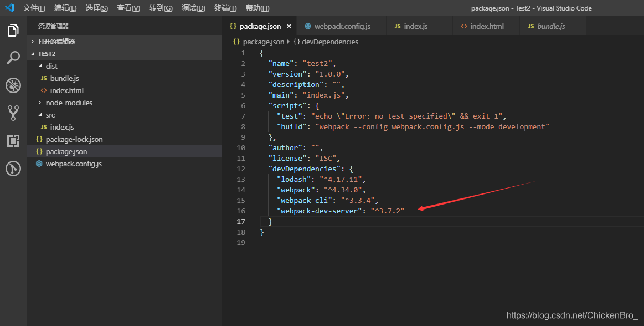
Task: Open the 文件(F) menu
Action: (x=34, y=8)
